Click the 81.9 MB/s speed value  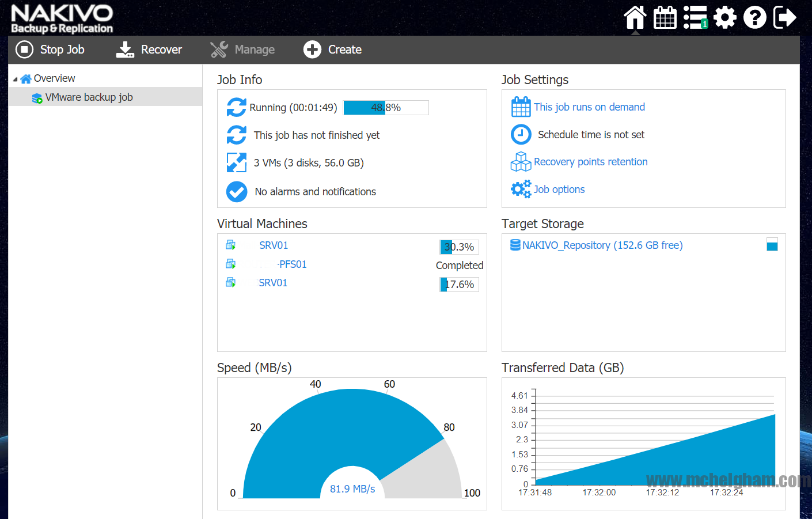click(352, 489)
